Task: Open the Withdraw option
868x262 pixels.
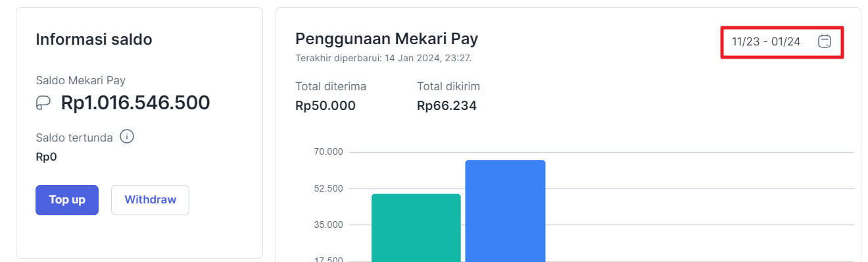Action: 150,199
